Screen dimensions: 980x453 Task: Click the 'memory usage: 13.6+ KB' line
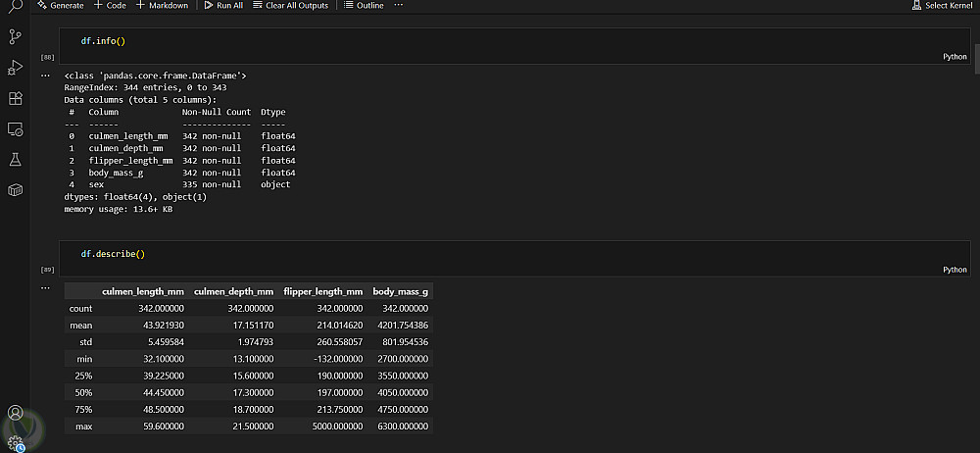119,209
